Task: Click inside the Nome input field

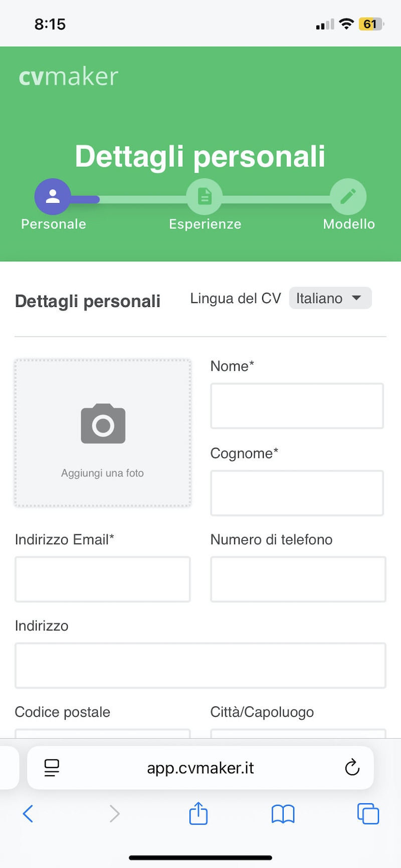Action: tap(297, 406)
